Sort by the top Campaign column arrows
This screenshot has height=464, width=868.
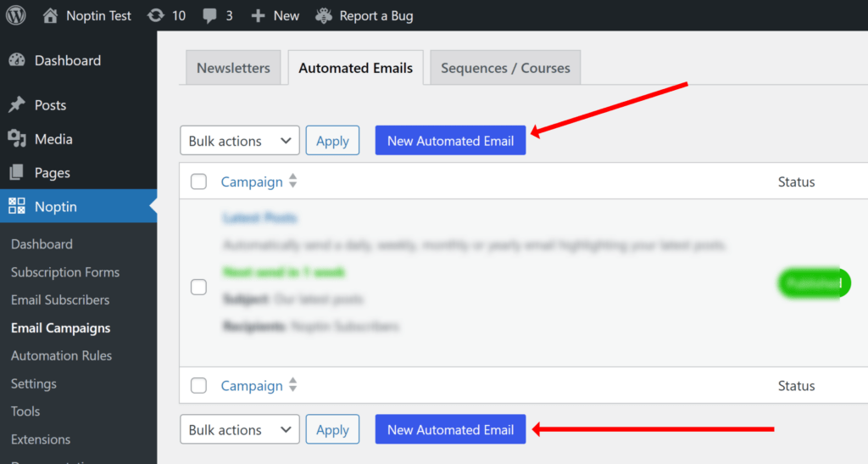pos(293,182)
